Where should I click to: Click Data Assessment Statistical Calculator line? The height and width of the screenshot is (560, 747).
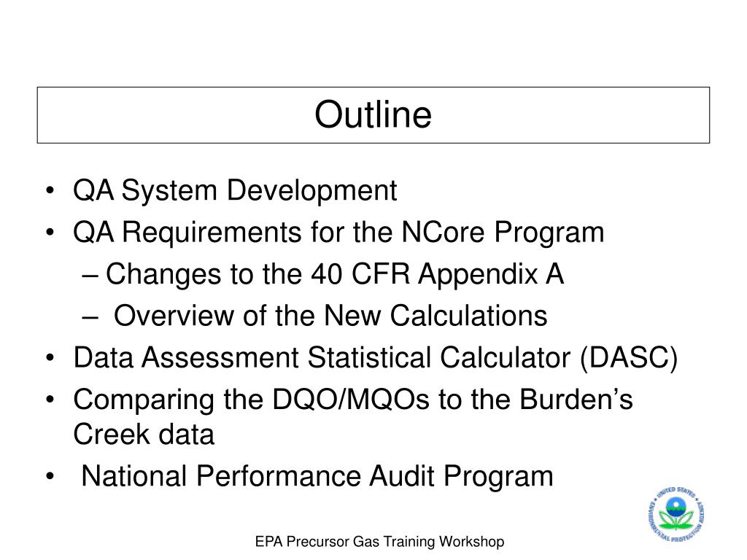[x=376, y=358]
